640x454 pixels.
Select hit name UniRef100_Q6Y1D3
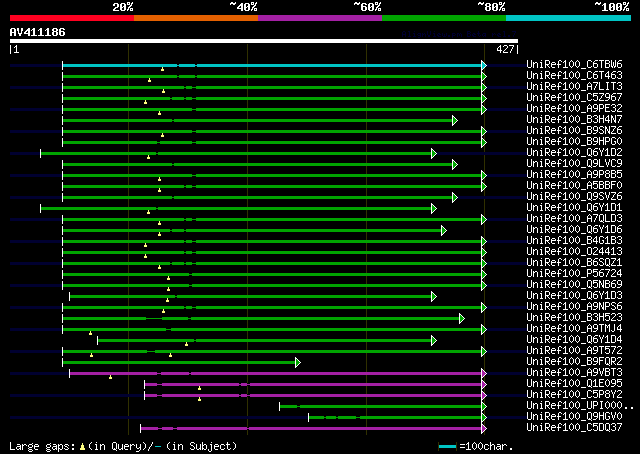[574, 296]
